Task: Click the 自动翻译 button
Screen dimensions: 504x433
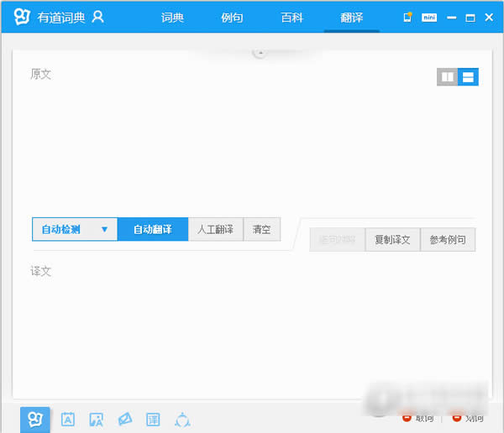Action: 153,229
